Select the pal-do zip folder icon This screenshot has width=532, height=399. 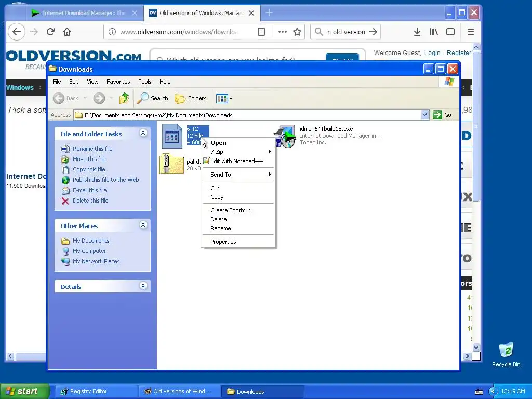coord(172,164)
